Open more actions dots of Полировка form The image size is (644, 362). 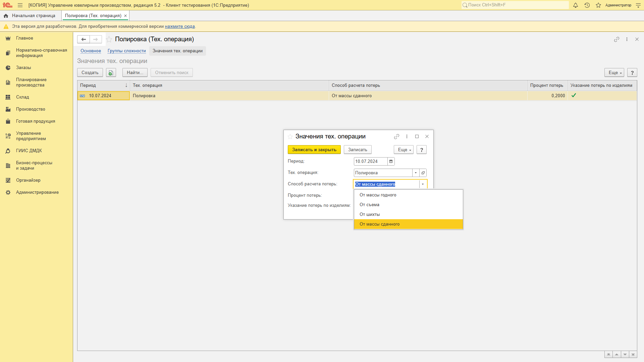tap(627, 39)
